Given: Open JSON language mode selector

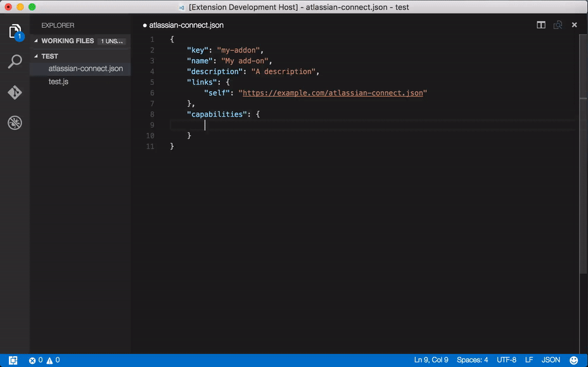Looking at the screenshot, I should pos(551,360).
